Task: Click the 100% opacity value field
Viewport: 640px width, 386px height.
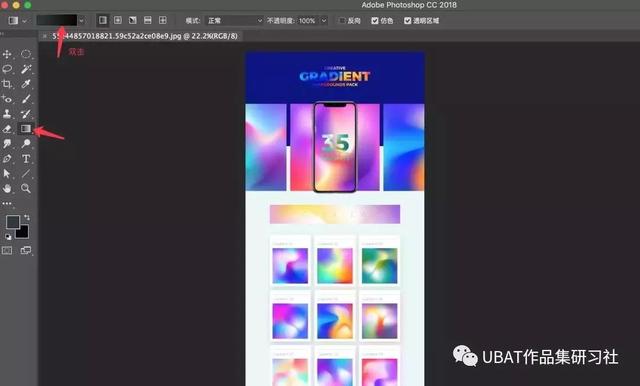Action: coord(307,20)
